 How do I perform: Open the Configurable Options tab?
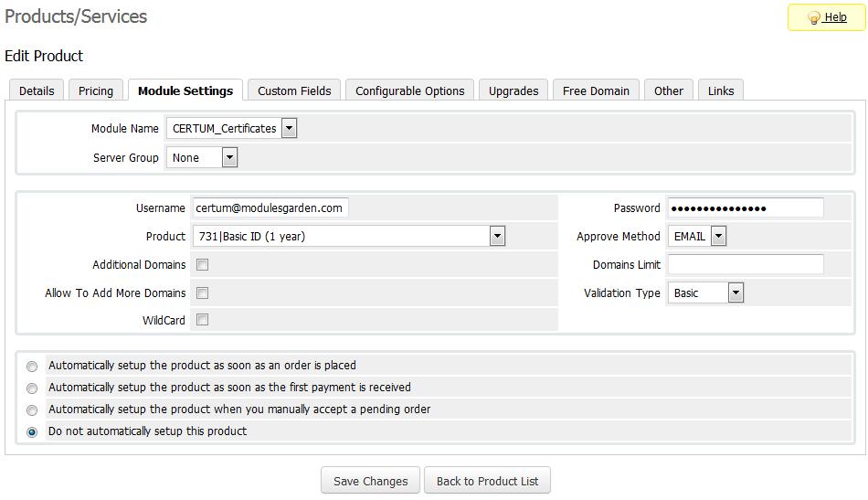(x=409, y=90)
